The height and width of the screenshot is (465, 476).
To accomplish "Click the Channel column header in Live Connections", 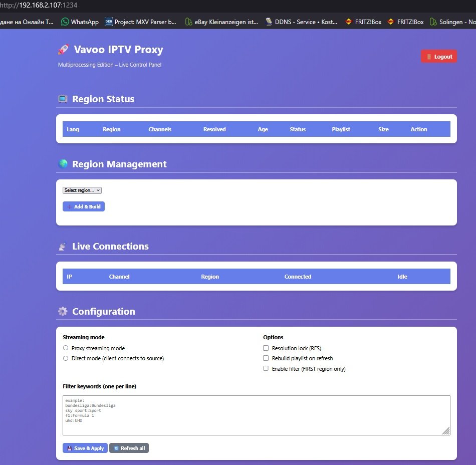I will 119,277.
